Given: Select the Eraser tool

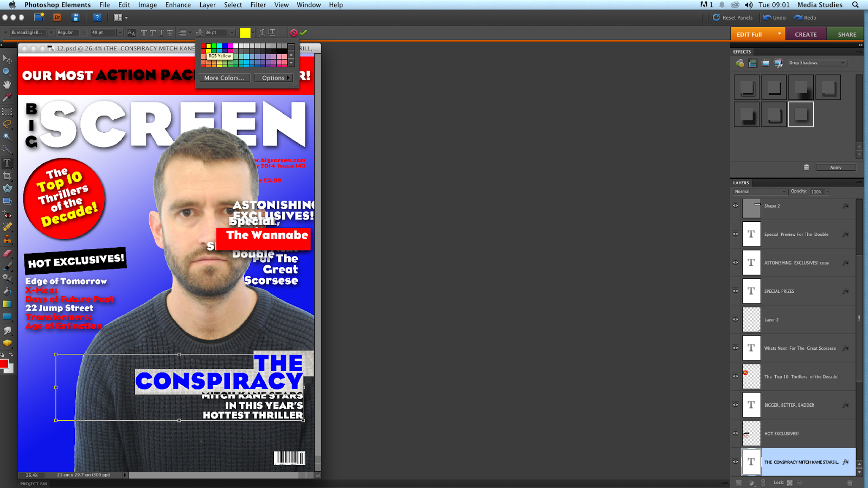Looking at the screenshot, I should 7,253.
